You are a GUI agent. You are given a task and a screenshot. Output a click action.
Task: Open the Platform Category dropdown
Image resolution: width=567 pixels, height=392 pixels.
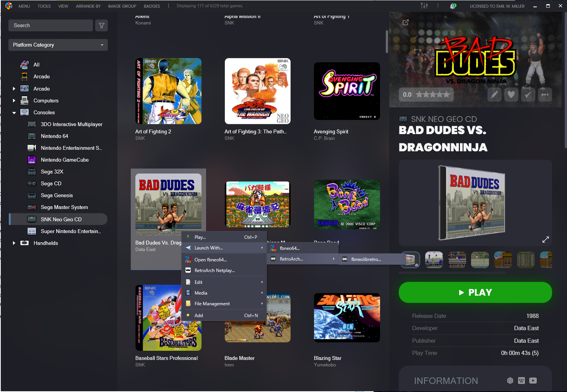click(58, 45)
